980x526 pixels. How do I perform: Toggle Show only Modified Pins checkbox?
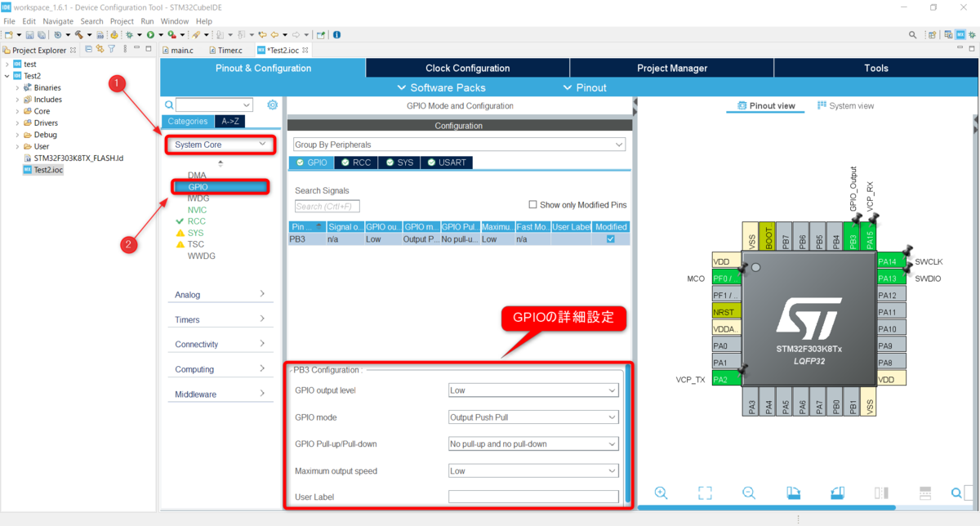pyautogui.click(x=533, y=205)
